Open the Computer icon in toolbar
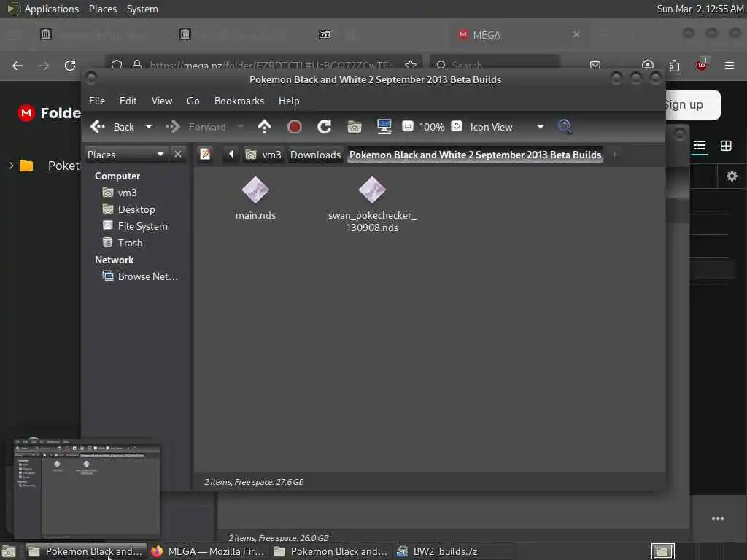Screen dimensions: 747x560 [x=384, y=127]
